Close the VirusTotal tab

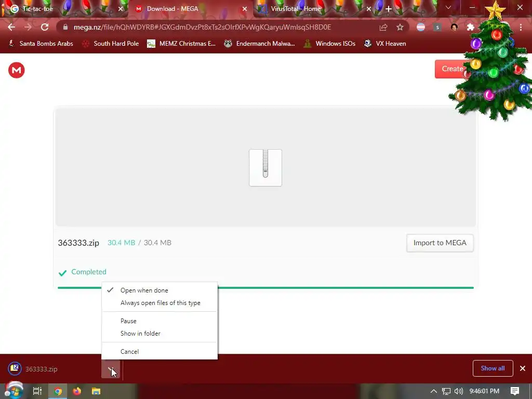(369, 9)
